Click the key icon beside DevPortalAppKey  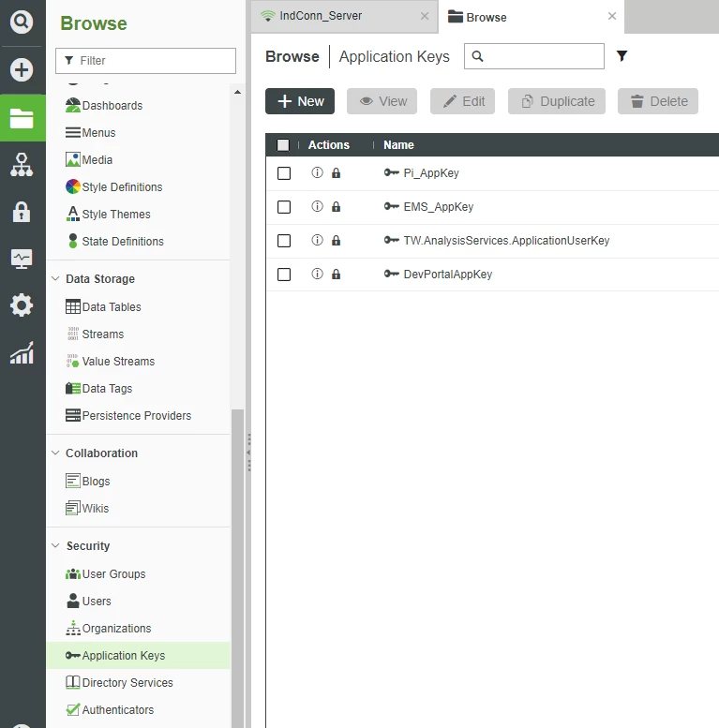(392, 274)
